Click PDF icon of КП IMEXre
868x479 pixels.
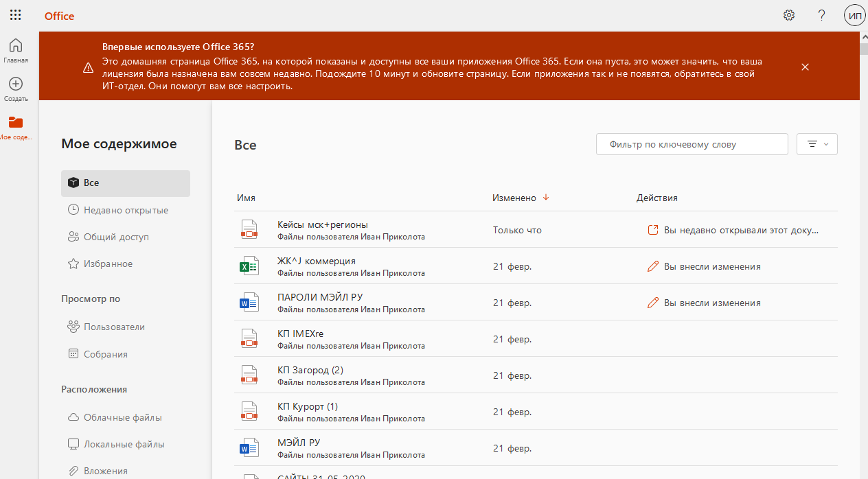pyautogui.click(x=249, y=339)
